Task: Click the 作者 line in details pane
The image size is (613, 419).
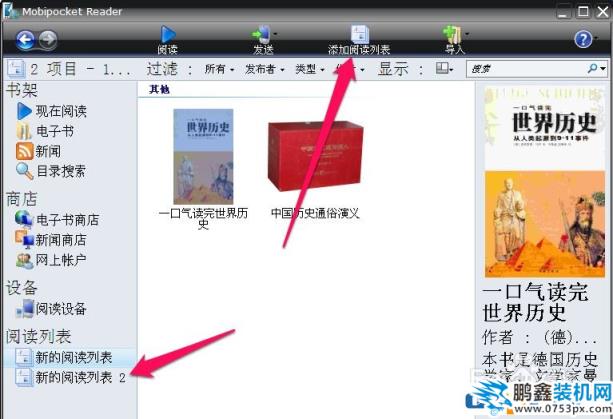Action: click(x=540, y=337)
